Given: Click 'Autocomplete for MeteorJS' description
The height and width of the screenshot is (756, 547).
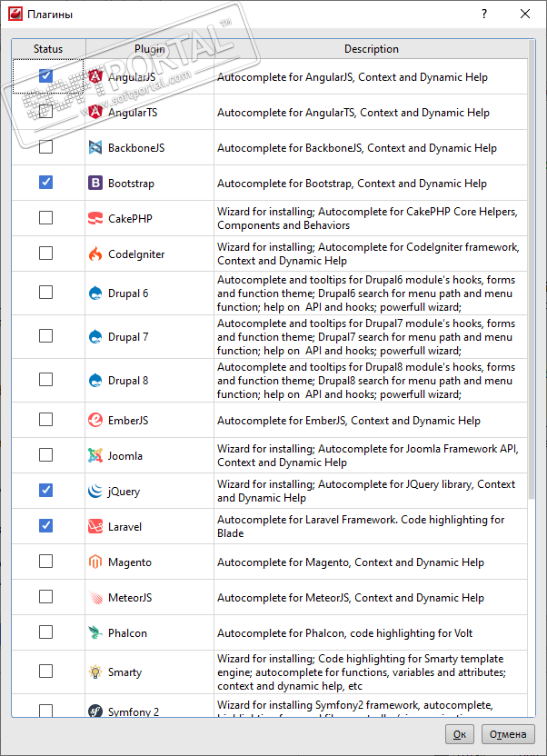Looking at the screenshot, I should coord(351,597).
